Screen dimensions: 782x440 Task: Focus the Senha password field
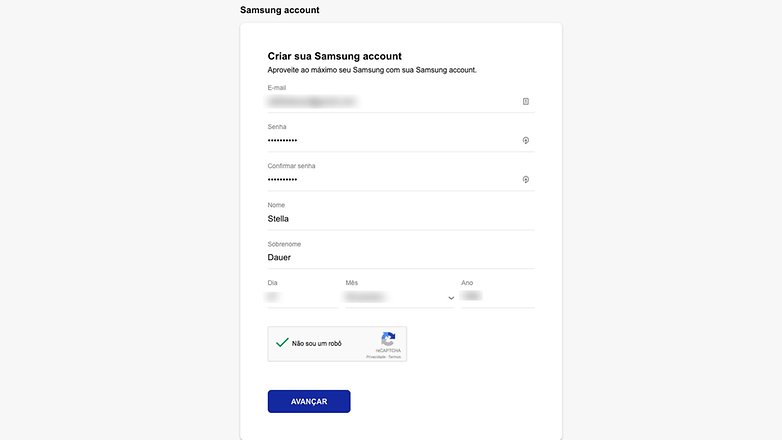click(x=393, y=141)
